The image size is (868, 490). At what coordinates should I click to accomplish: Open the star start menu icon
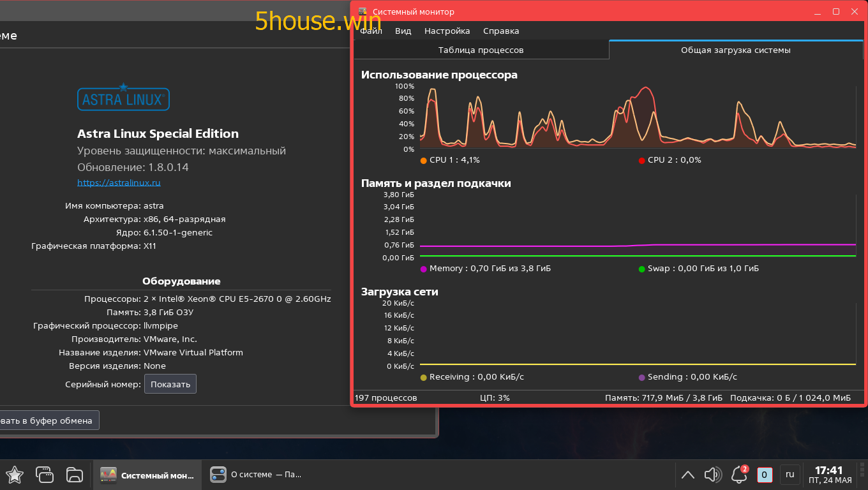(x=15, y=475)
